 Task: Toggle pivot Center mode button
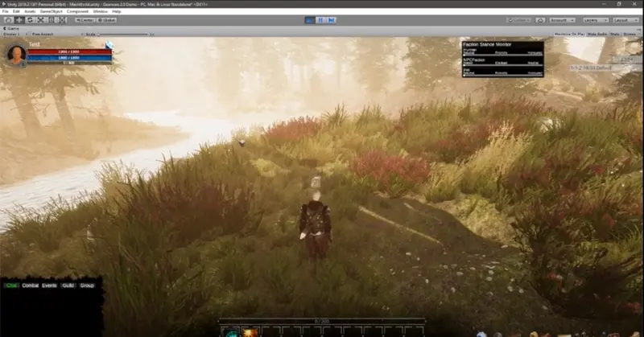click(x=85, y=20)
